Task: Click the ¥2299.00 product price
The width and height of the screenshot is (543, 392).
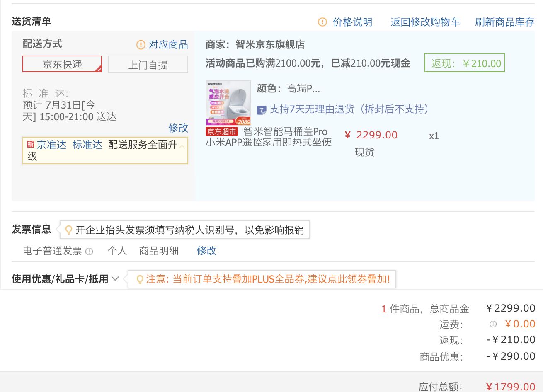Action: pyautogui.click(x=371, y=135)
